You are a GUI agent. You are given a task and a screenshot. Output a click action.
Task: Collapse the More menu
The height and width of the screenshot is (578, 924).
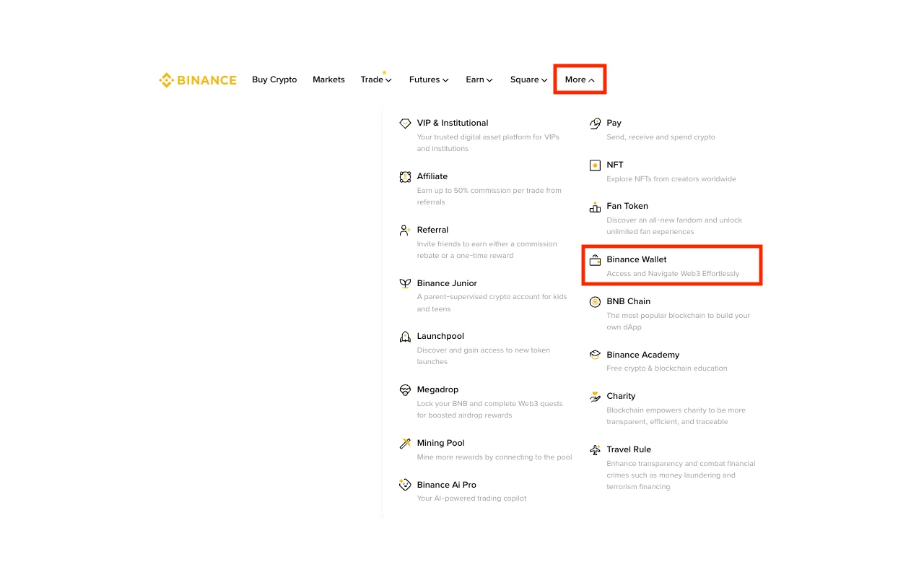pyautogui.click(x=580, y=79)
